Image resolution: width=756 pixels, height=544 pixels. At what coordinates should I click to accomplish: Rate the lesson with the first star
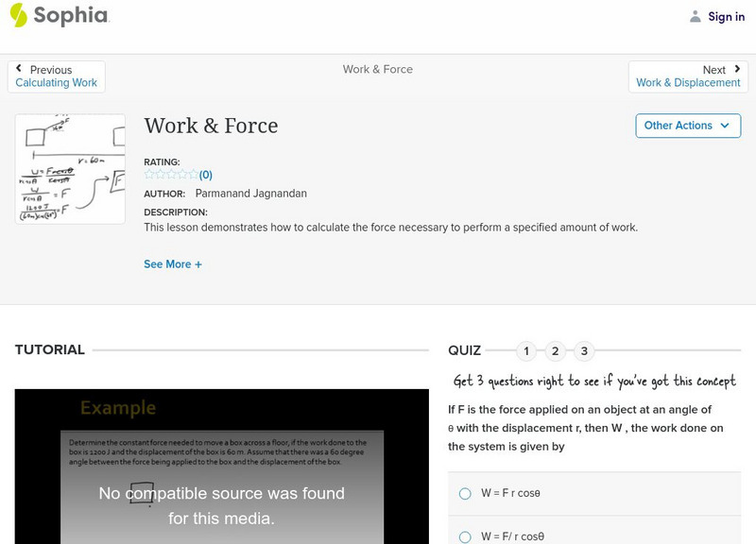(x=149, y=175)
